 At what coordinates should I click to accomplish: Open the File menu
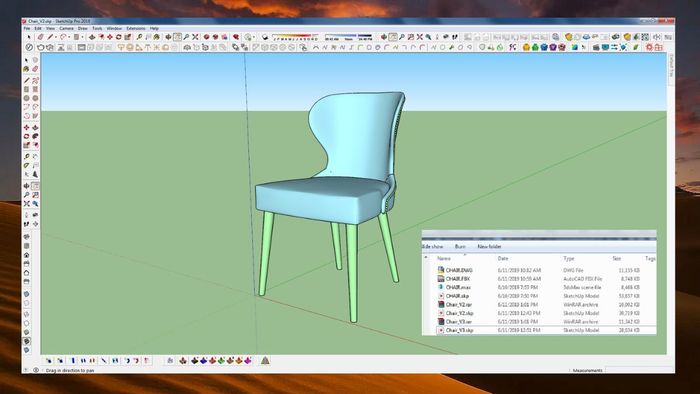pos(27,28)
